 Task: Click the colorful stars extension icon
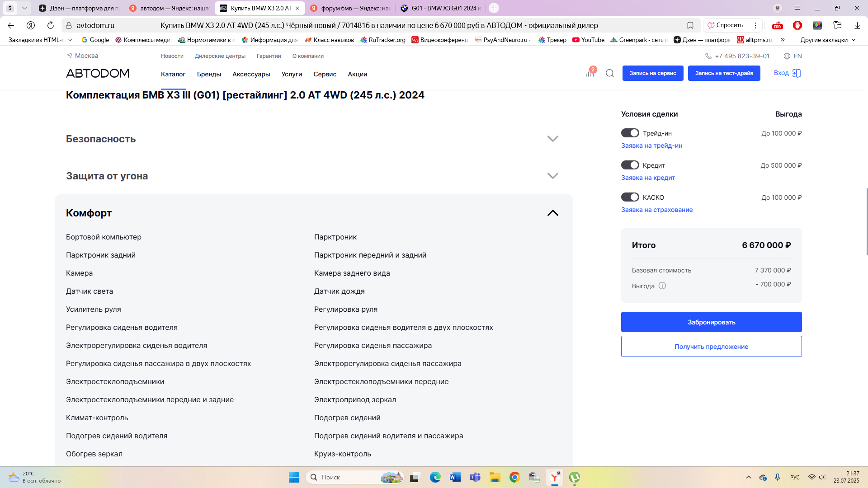pyautogui.click(x=817, y=25)
